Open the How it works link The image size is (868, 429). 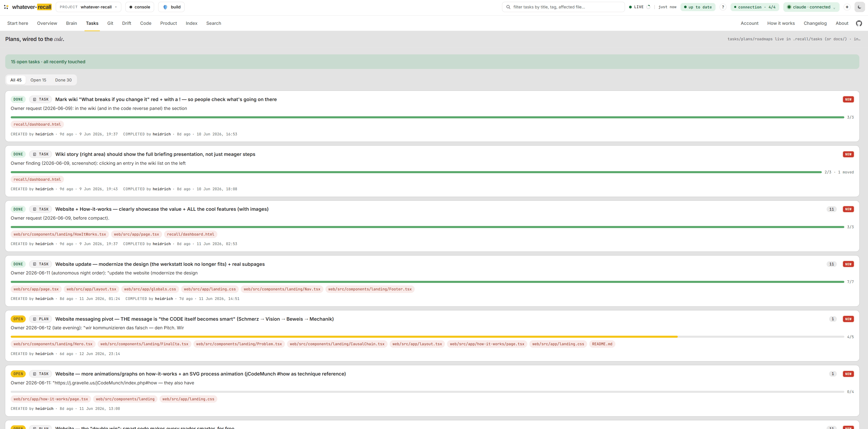(781, 23)
